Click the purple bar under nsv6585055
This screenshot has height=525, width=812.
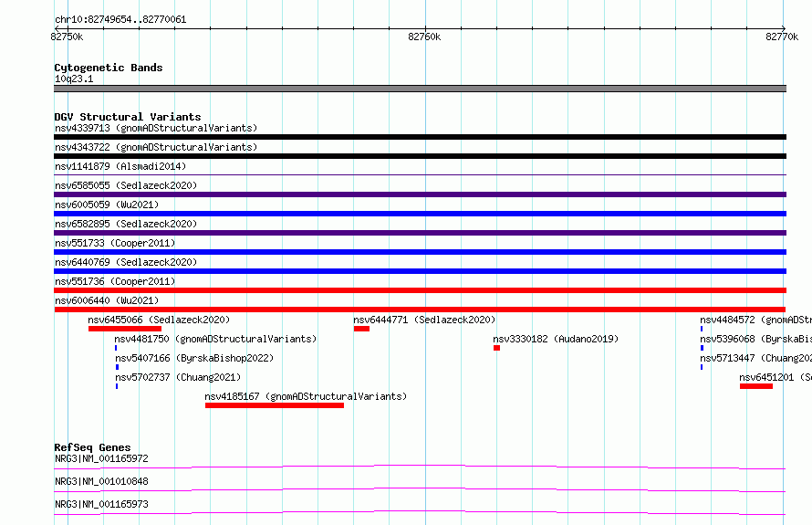point(420,194)
